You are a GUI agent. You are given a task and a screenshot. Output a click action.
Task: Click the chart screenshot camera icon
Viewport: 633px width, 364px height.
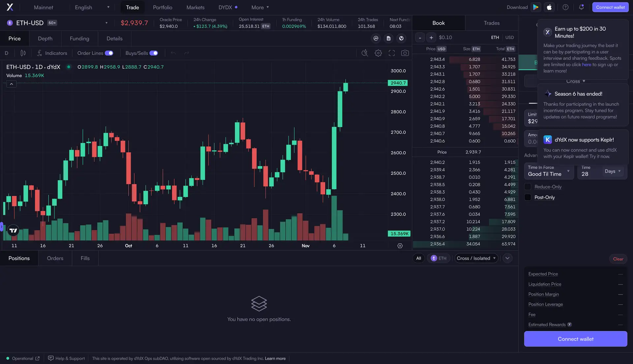pyautogui.click(x=405, y=53)
